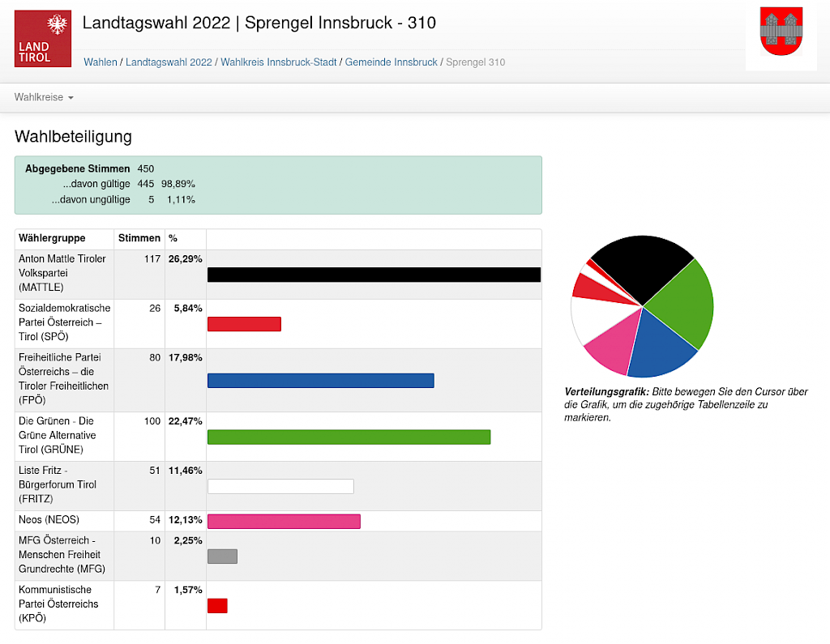Click the gray MFG vote bar
The image size is (830, 644).
point(222,557)
